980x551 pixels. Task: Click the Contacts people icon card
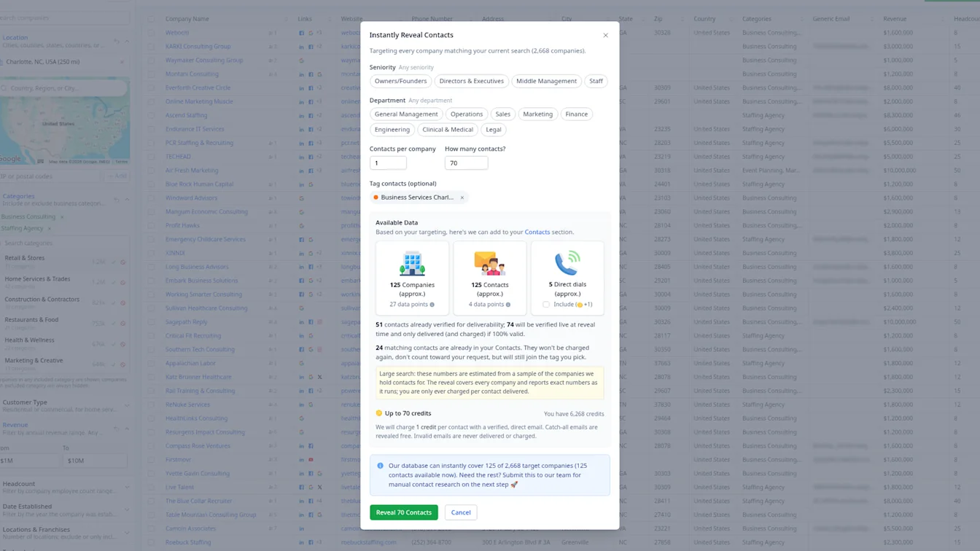point(489,278)
